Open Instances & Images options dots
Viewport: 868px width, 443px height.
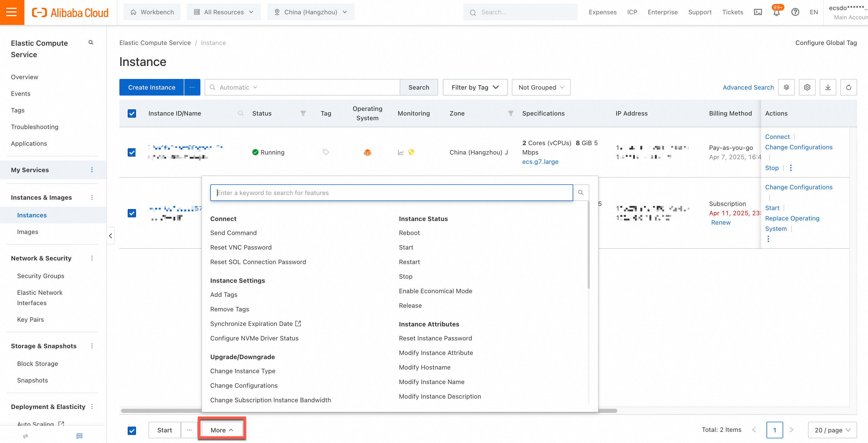point(92,198)
